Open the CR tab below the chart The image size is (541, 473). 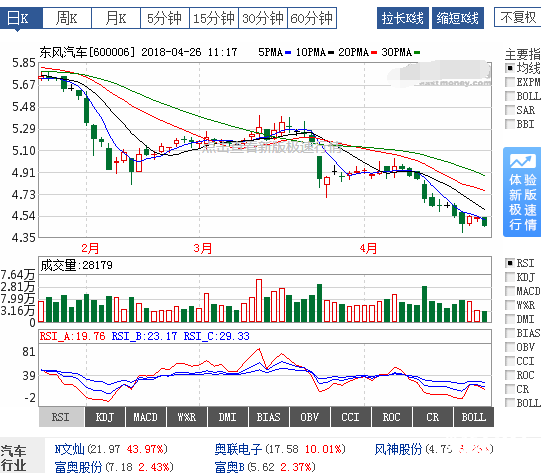(x=432, y=417)
